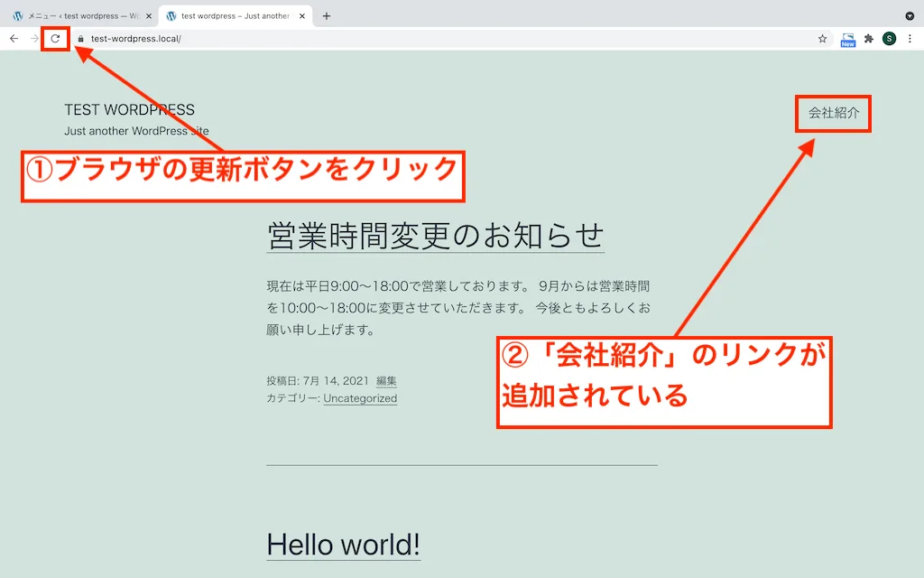Open the Hello world! post title
924x578 pixels.
344,545
